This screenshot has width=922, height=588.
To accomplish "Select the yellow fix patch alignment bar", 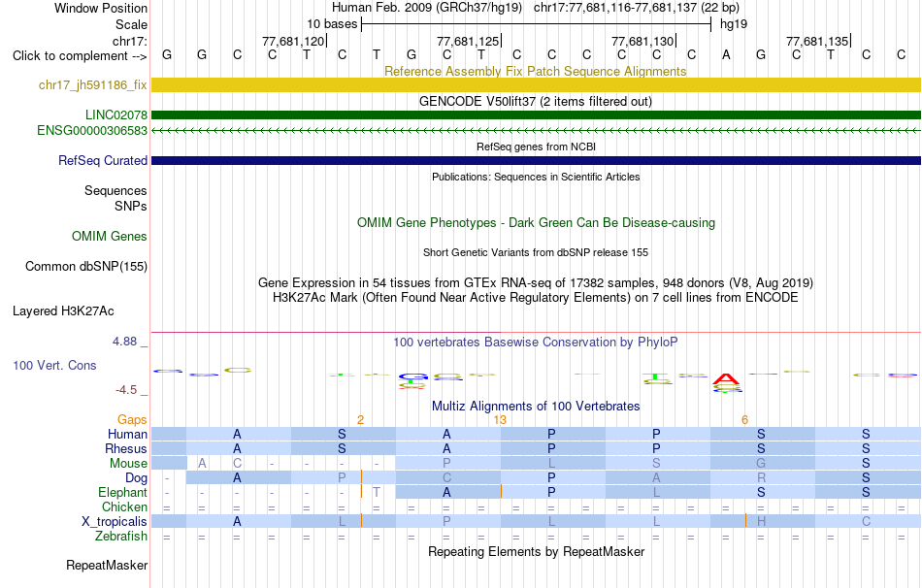I will point(536,84).
